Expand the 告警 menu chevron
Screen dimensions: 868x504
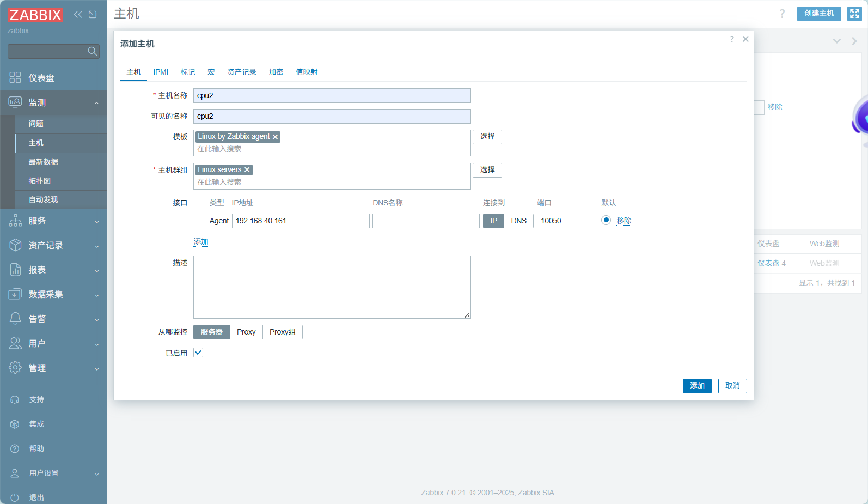point(97,319)
